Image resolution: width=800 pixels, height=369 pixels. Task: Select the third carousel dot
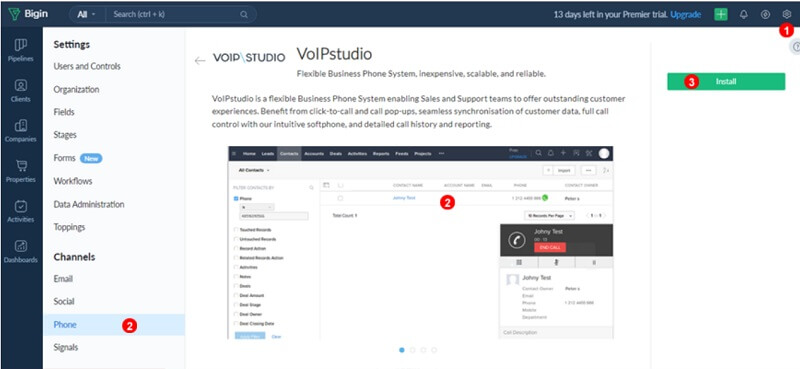(x=423, y=350)
